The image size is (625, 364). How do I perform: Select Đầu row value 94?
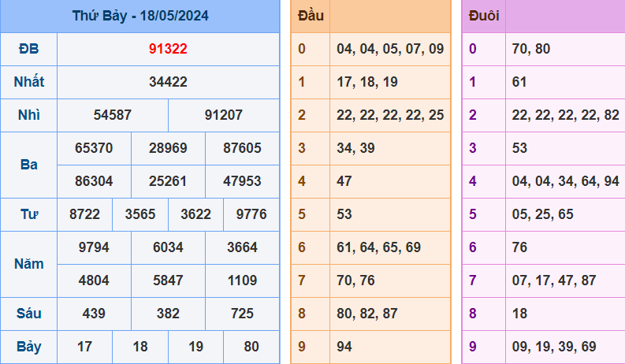point(344,347)
